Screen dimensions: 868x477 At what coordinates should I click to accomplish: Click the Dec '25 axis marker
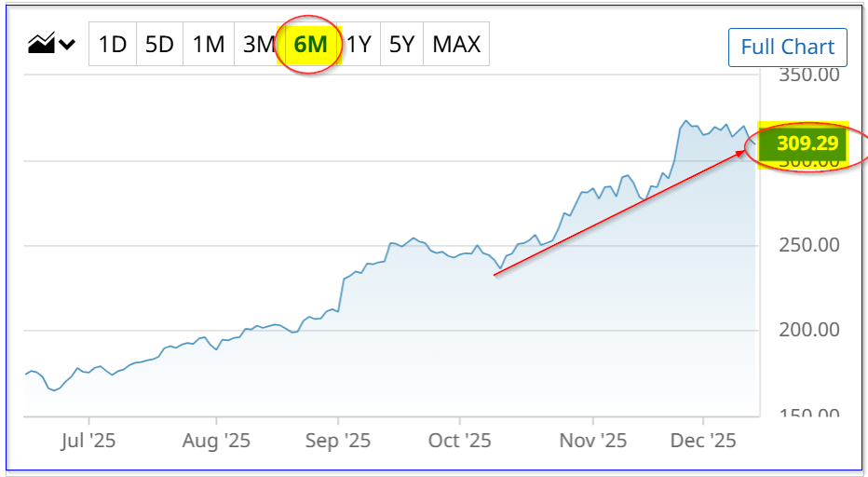click(704, 440)
